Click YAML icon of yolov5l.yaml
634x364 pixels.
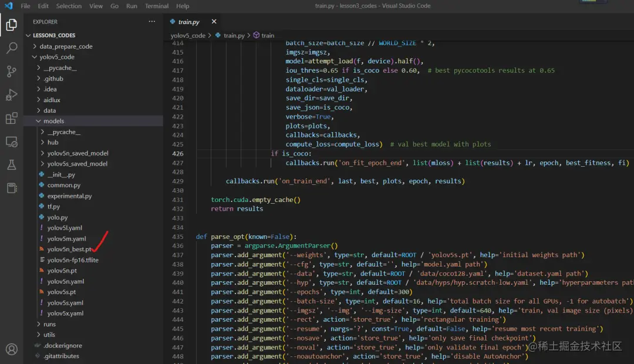41,228
